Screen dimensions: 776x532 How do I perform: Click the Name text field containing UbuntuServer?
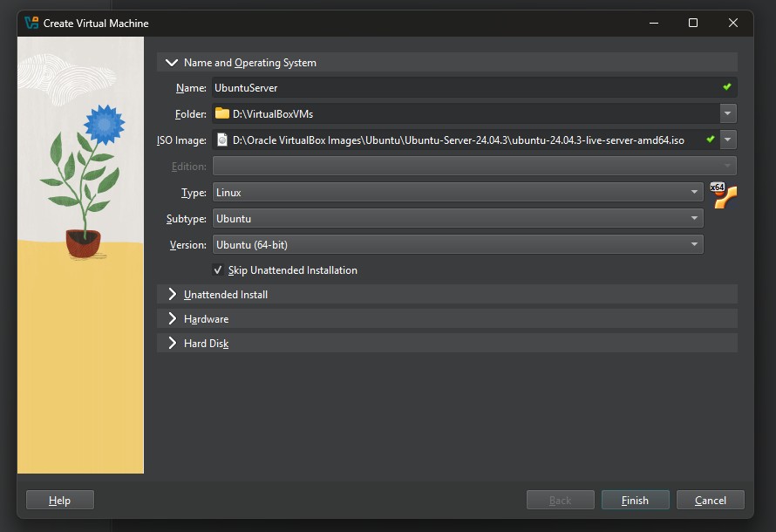point(462,87)
